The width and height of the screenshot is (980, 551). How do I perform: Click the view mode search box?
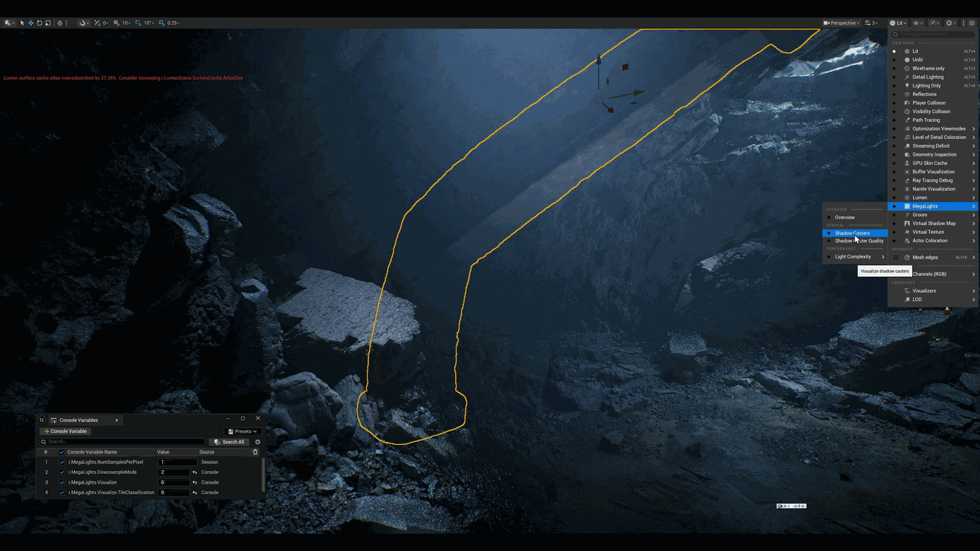click(933, 34)
